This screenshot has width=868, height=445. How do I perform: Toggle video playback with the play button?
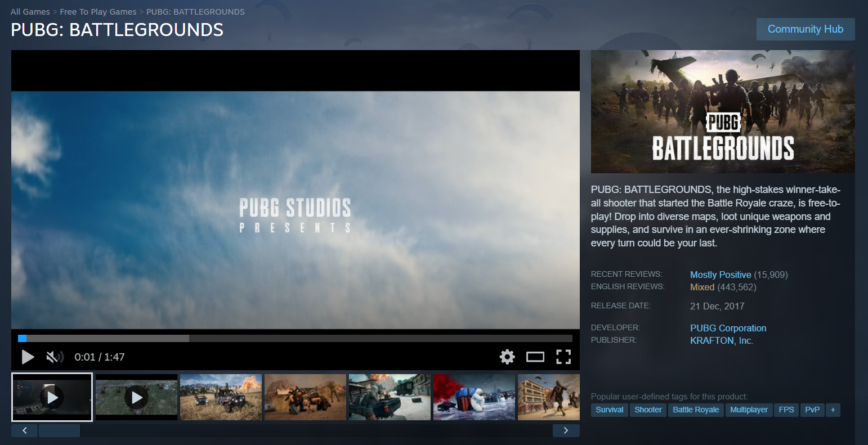27,357
